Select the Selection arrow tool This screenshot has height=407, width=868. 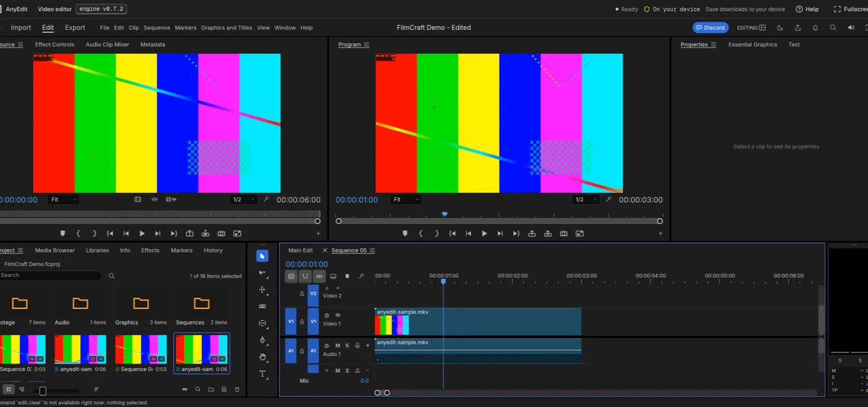(262, 256)
